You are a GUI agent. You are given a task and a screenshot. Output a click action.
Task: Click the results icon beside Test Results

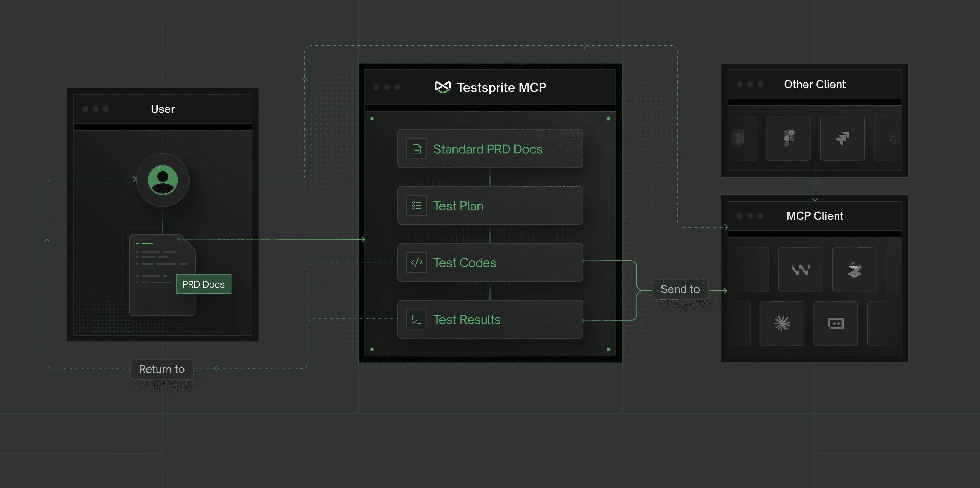[416, 319]
